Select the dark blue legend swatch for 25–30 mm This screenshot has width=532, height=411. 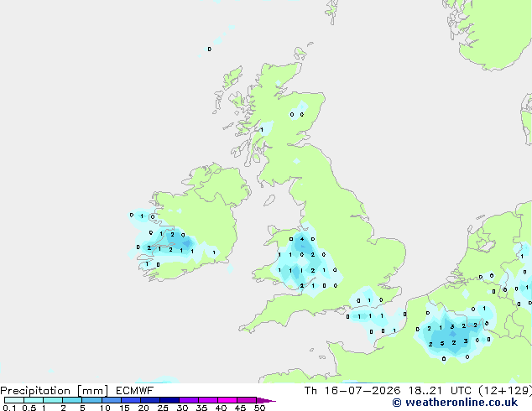(x=170, y=400)
